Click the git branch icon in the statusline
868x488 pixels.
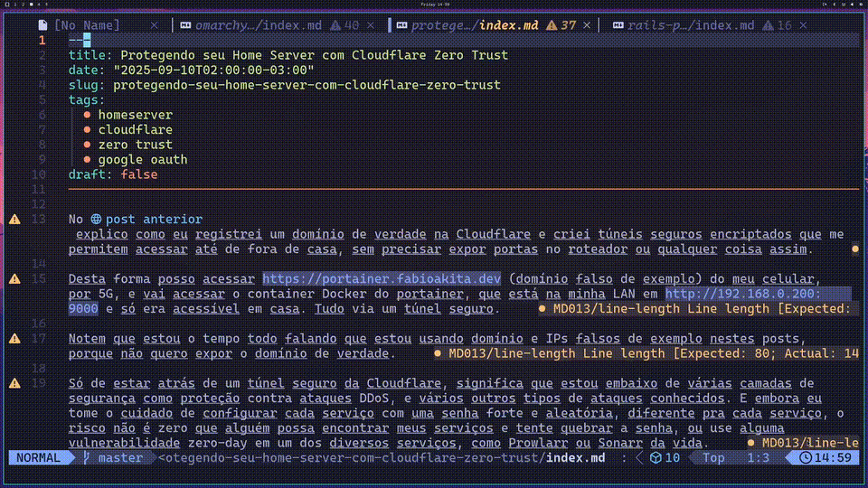pyautogui.click(x=87, y=457)
